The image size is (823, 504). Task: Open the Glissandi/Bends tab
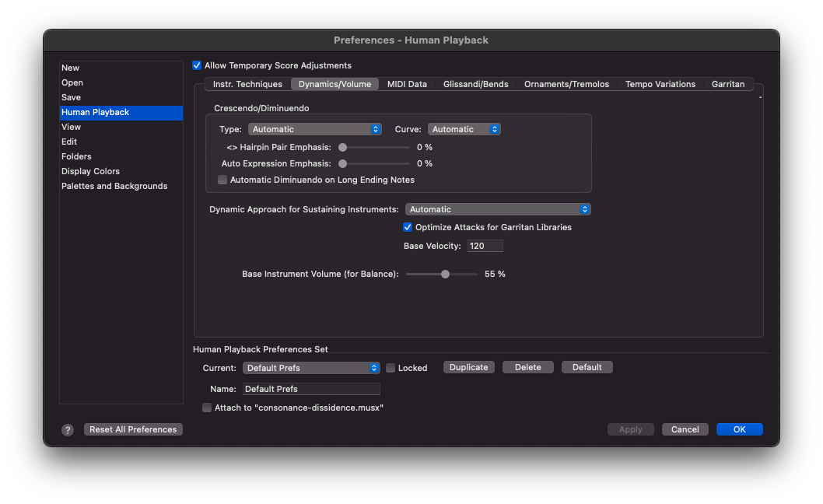point(475,84)
